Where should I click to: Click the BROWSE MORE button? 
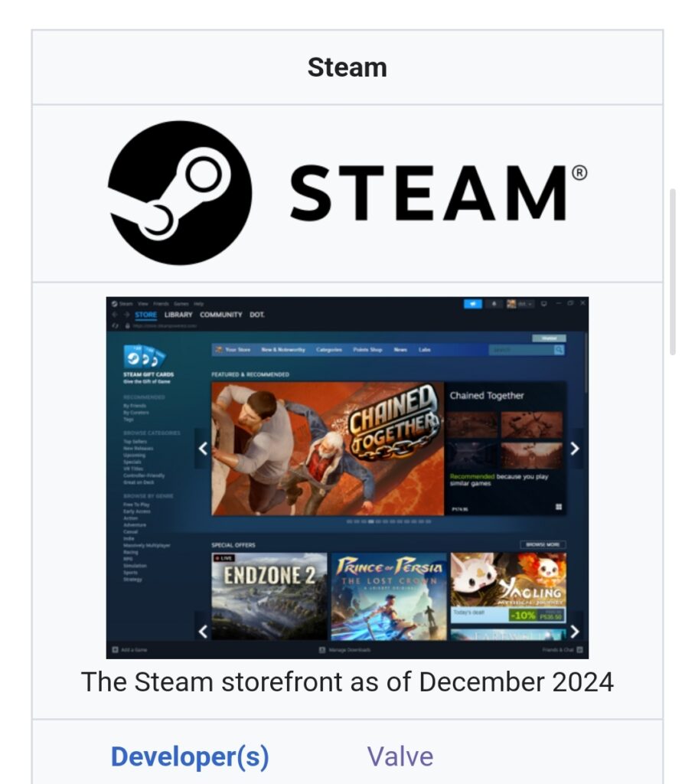coord(543,544)
